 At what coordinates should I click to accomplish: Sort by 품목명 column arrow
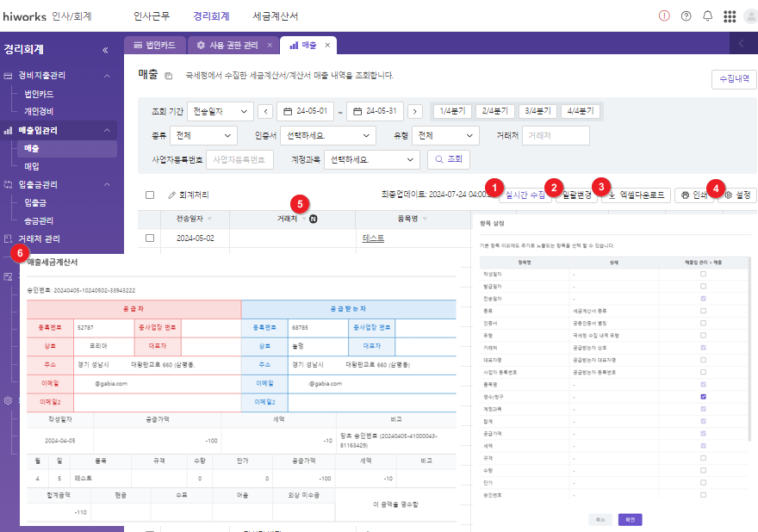pyautogui.click(x=425, y=219)
